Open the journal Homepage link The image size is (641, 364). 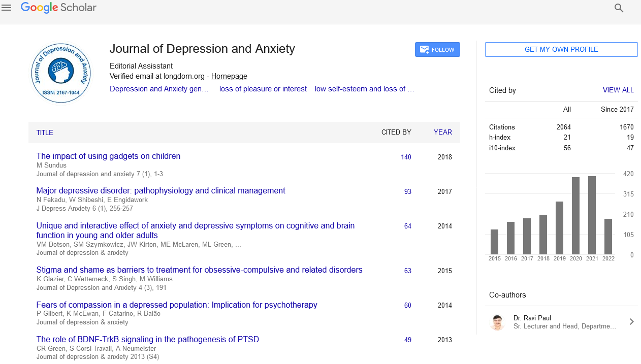(229, 76)
